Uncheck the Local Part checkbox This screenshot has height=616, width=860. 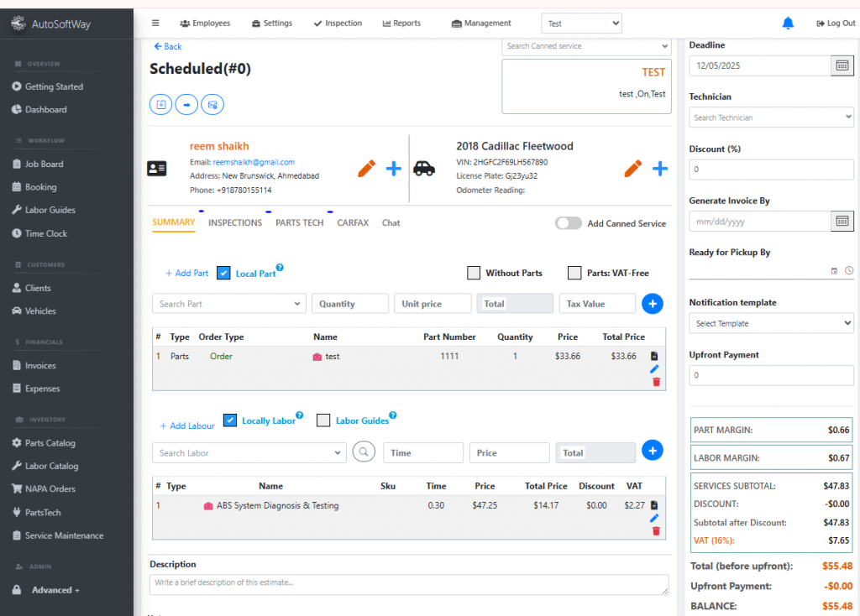(x=223, y=273)
